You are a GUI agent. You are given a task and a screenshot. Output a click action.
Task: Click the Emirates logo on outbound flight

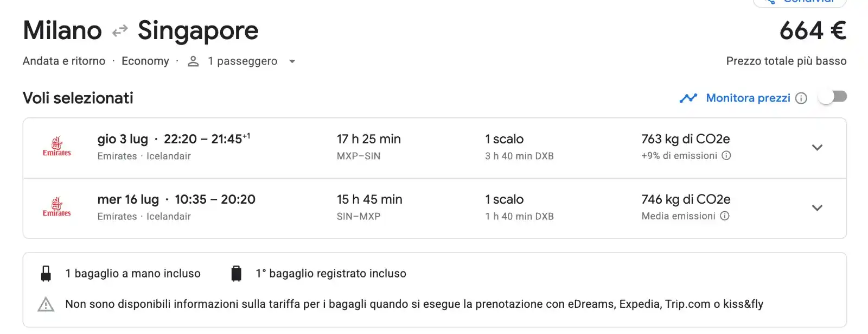click(x=57, y=147)
